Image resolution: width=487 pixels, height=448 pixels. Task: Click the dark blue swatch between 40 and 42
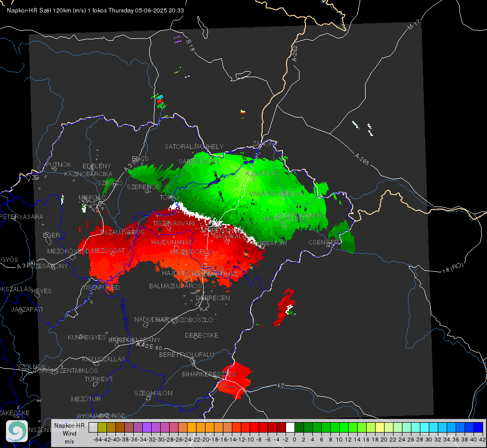[x=479, y=427]
